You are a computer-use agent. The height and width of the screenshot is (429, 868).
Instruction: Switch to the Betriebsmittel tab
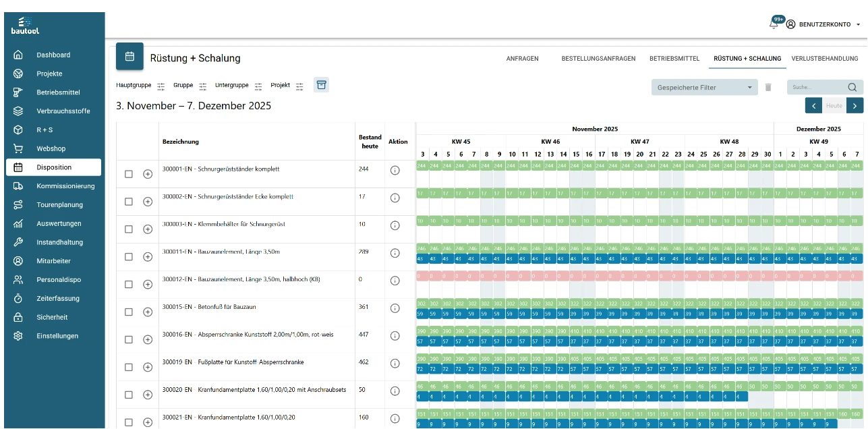pos(674,59)
